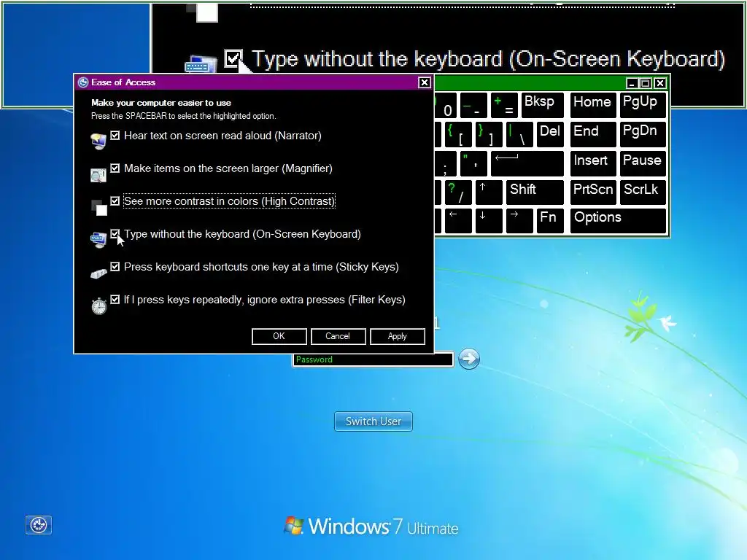The height and width of the screenshot is (560, 747).
Task: Toggle the Narrator checkbox
Action: 115,135
